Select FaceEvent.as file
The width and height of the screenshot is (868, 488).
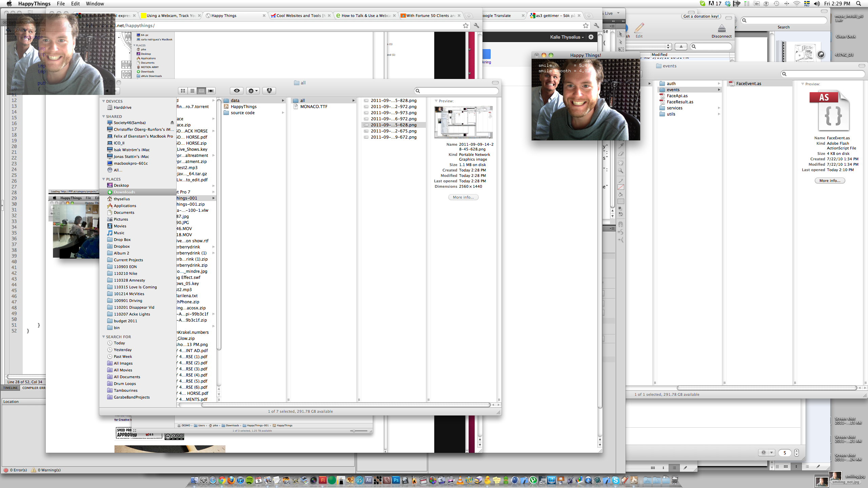(x=759, y=84)
